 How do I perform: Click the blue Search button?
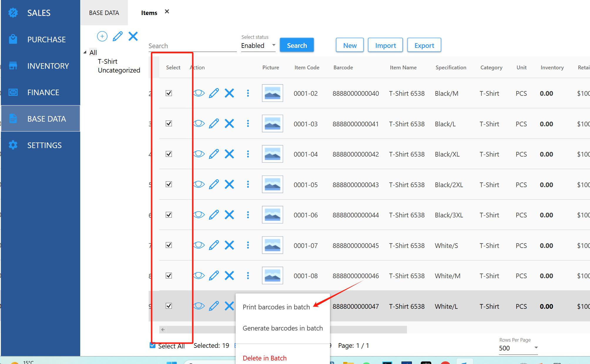(297, 45)
